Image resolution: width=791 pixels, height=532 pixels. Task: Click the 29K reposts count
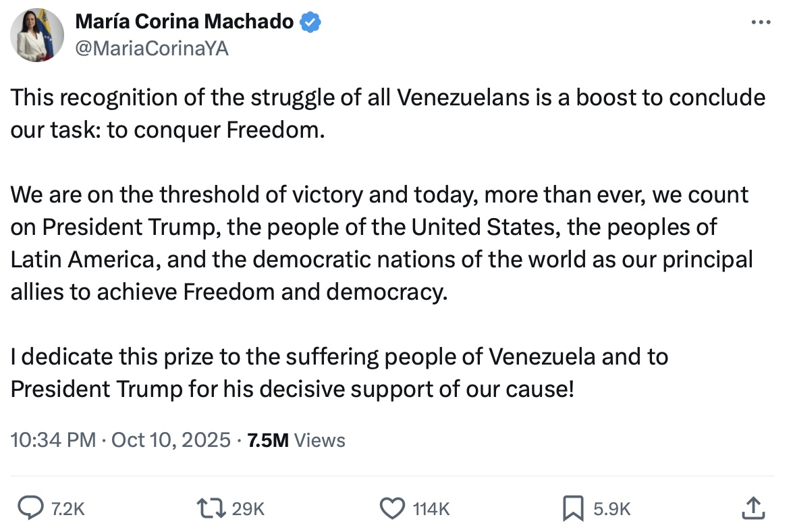pos(248,508)
